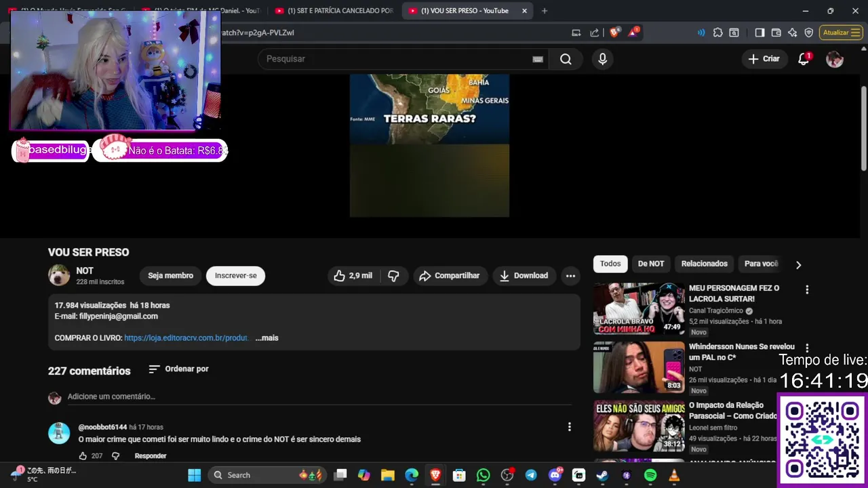The height and width of the screenshot is (488, 868).
Task: Click the Criar create button
Action: pyautogui.click(x=764, y=59)
